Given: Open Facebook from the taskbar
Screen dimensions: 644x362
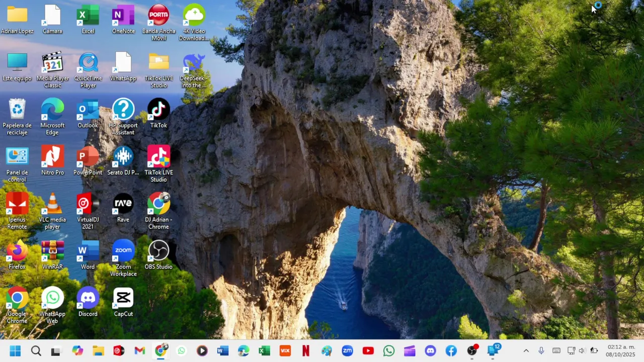Looking at the screenshot, I should [451, 351].
